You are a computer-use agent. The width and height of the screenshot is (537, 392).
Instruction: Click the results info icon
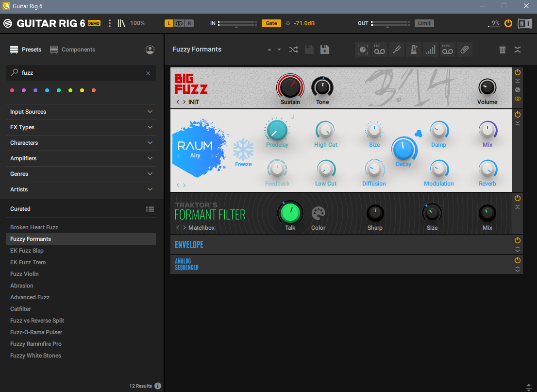(158, 386)
